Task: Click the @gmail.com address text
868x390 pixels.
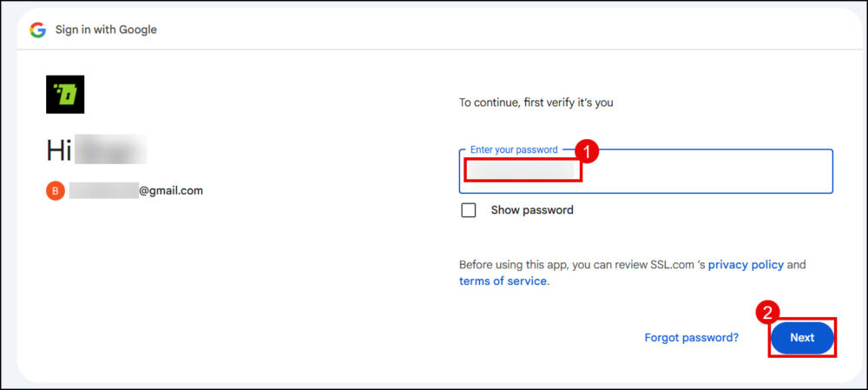Action: coord(171,190)
